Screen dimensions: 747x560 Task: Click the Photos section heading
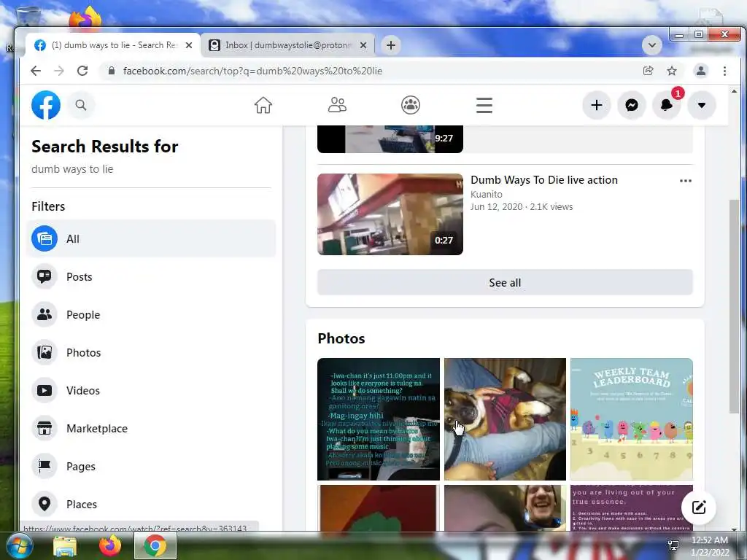(341, 338)
